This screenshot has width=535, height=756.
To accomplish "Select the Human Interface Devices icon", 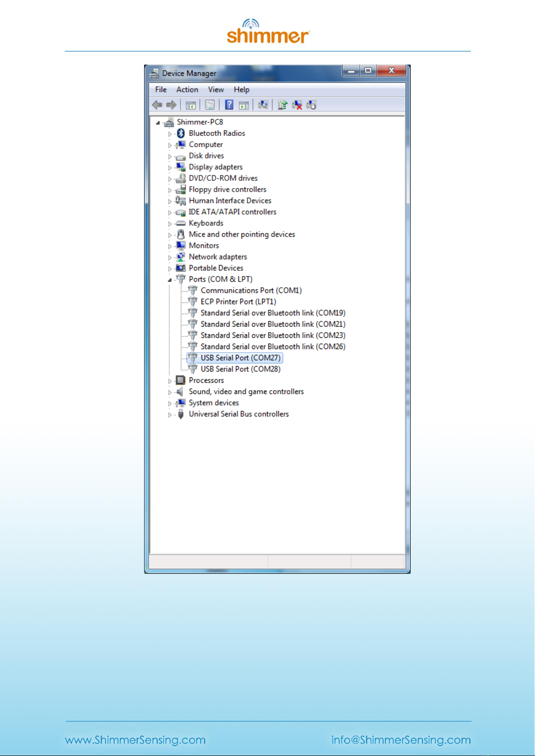I will click(180, 201).
